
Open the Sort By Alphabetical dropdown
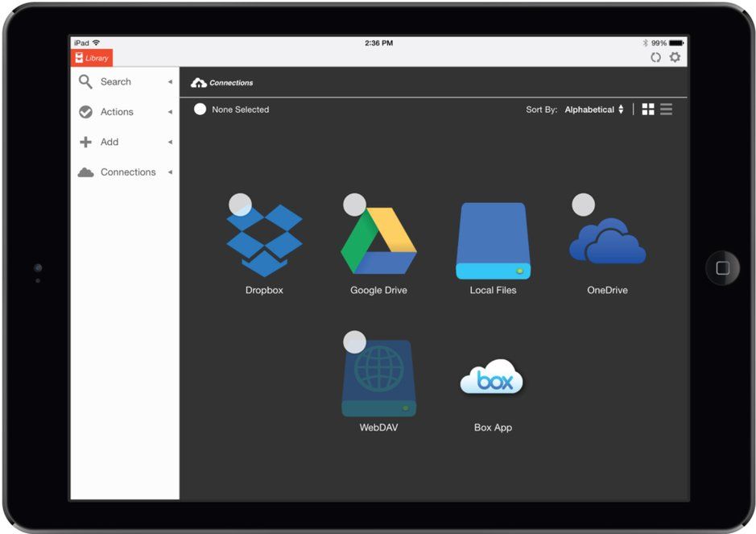[x=594, y=110]
